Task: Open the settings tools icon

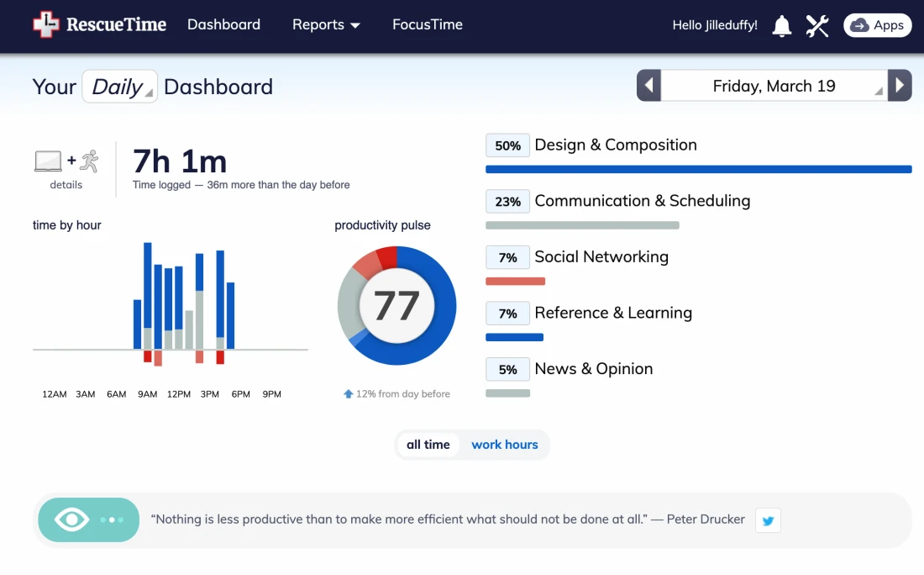Action: [x=817, y=26]
